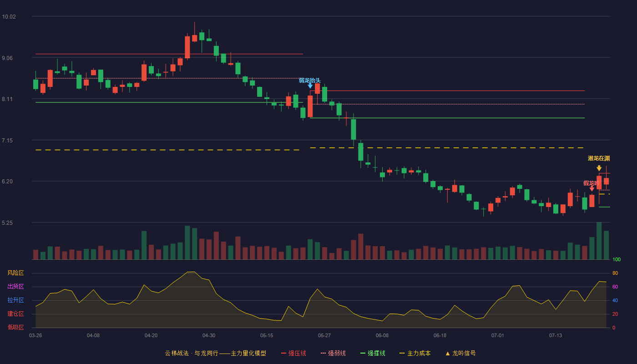Click the 弱龙抬头 signal label
The height and width of the screenshot is (364, 637).
310,81
